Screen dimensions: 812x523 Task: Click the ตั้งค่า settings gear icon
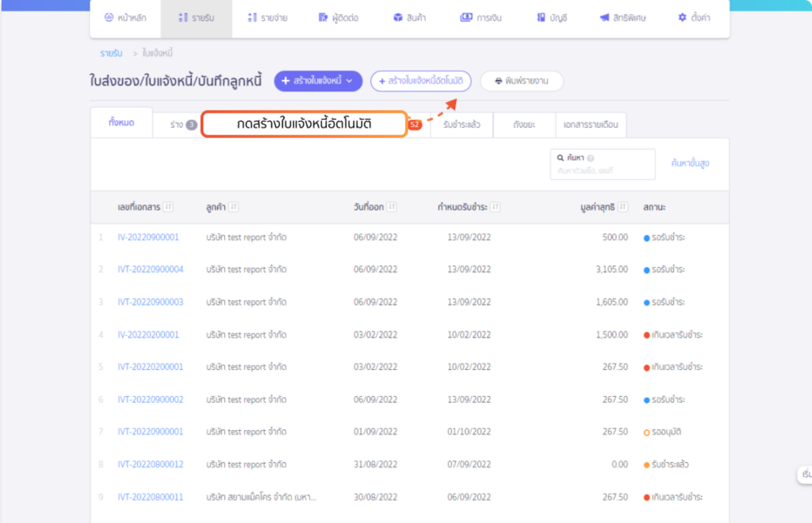point(682,17)
